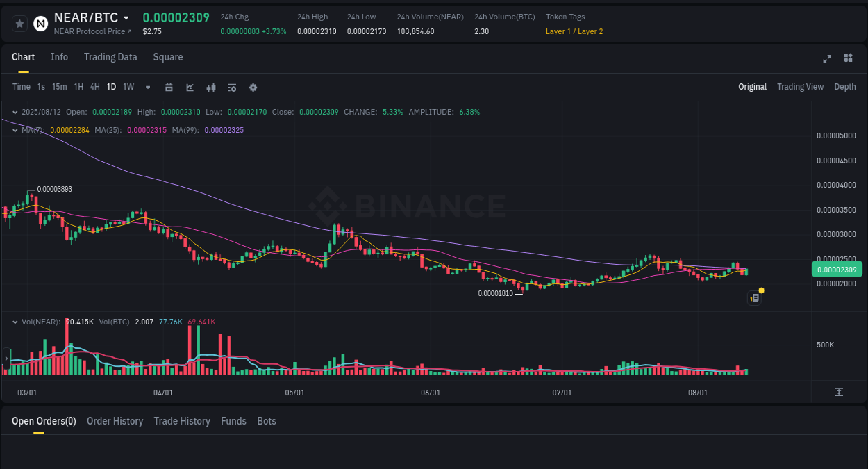Expand chart to fullscreen via arrows icon

[827, 59]
